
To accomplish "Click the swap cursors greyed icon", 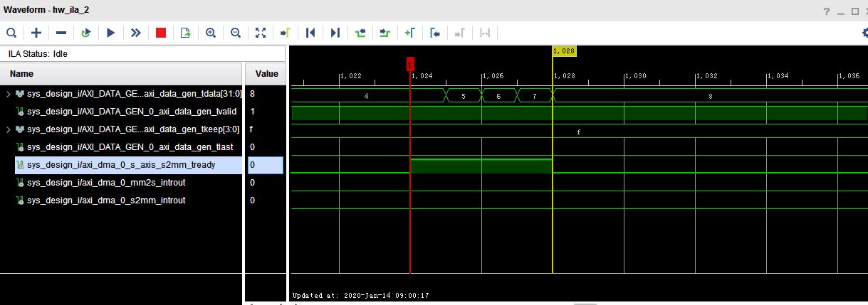I will pos(485,33).
